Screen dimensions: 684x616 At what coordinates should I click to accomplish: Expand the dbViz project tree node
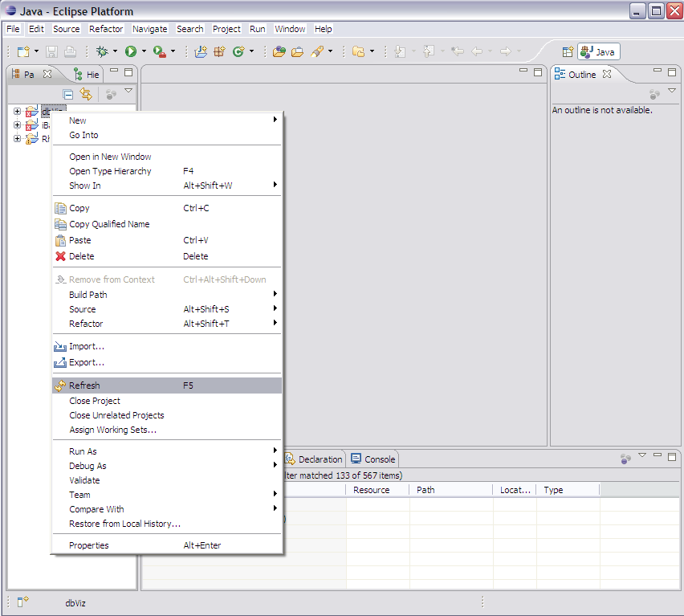[x=17, y=112]
